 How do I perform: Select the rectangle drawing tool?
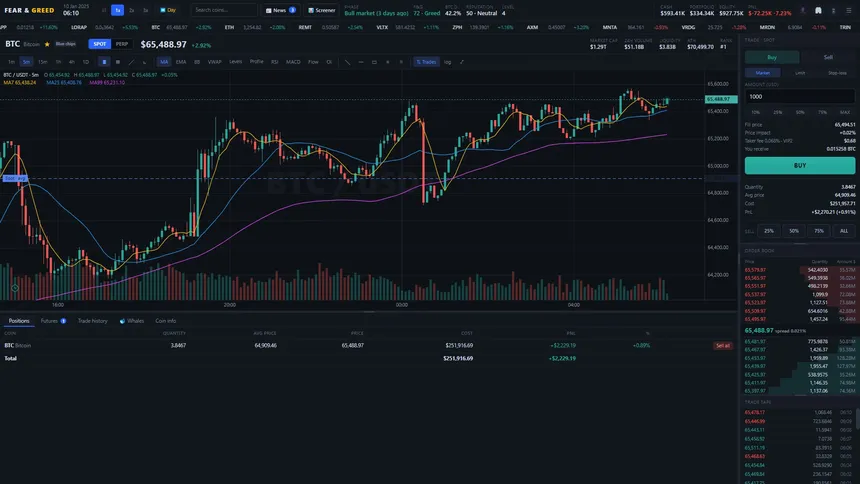(374, 62)
